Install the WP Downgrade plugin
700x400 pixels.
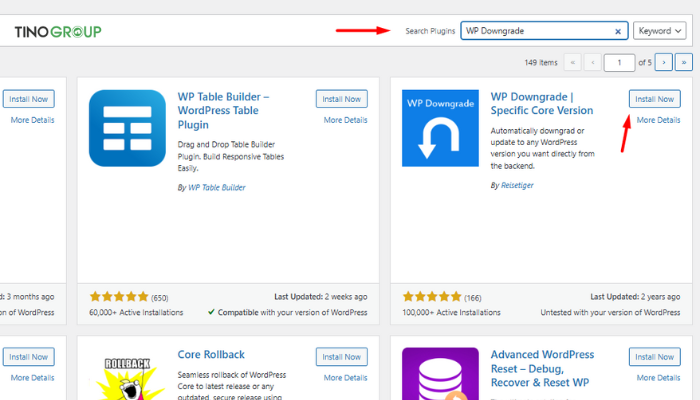coord(654,99)
